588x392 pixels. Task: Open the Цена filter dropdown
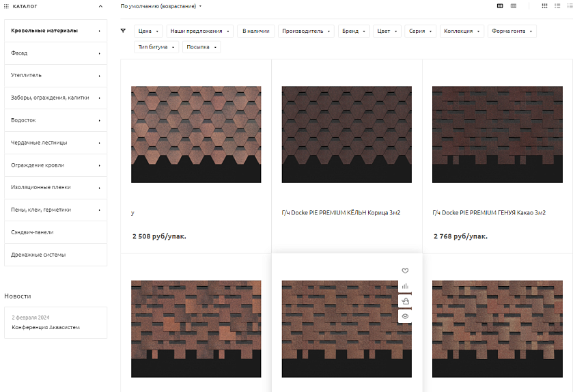coord(148,31)
